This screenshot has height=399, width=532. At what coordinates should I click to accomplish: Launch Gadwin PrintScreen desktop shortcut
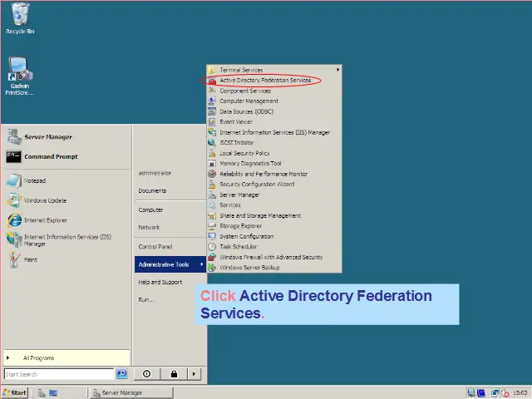click(20, 76)
